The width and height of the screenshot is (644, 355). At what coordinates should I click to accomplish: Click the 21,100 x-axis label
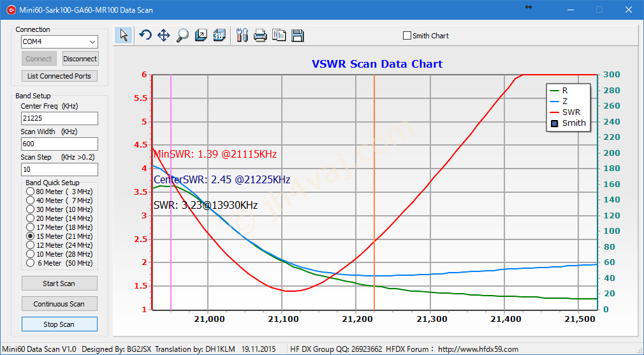point(282,319)
